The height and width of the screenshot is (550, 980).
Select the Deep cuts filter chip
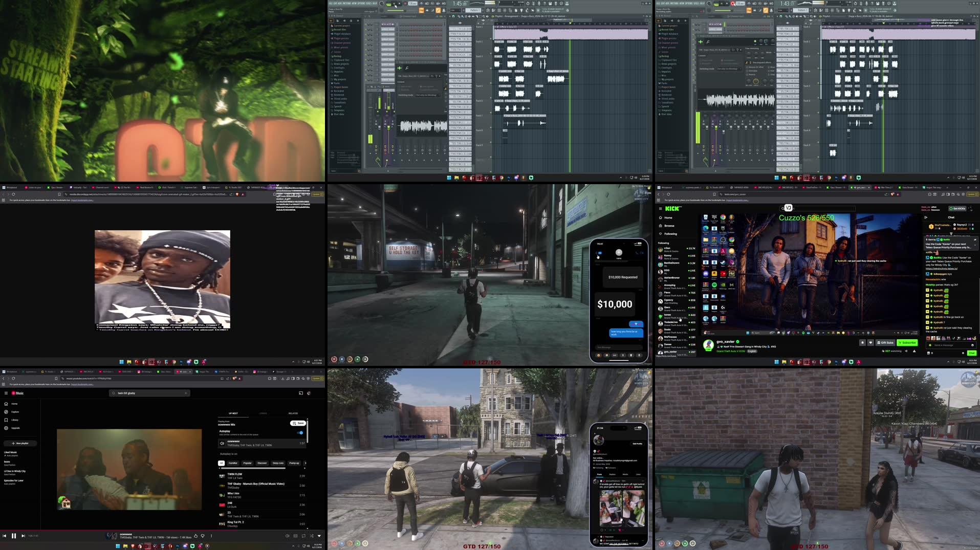click(278, 463)
